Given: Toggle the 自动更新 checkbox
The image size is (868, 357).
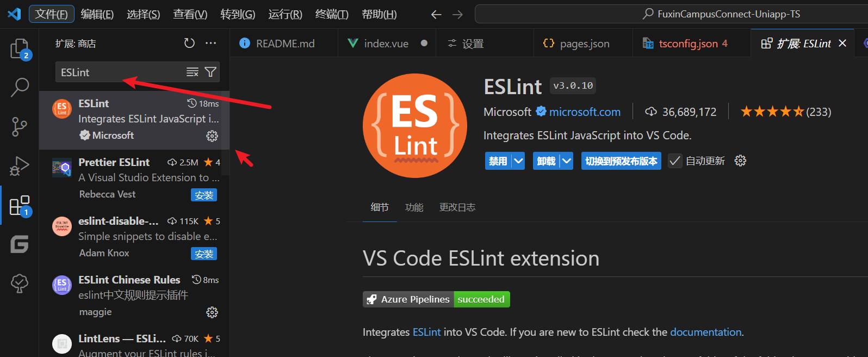Looking at the screenshot, I should [675, 161].
